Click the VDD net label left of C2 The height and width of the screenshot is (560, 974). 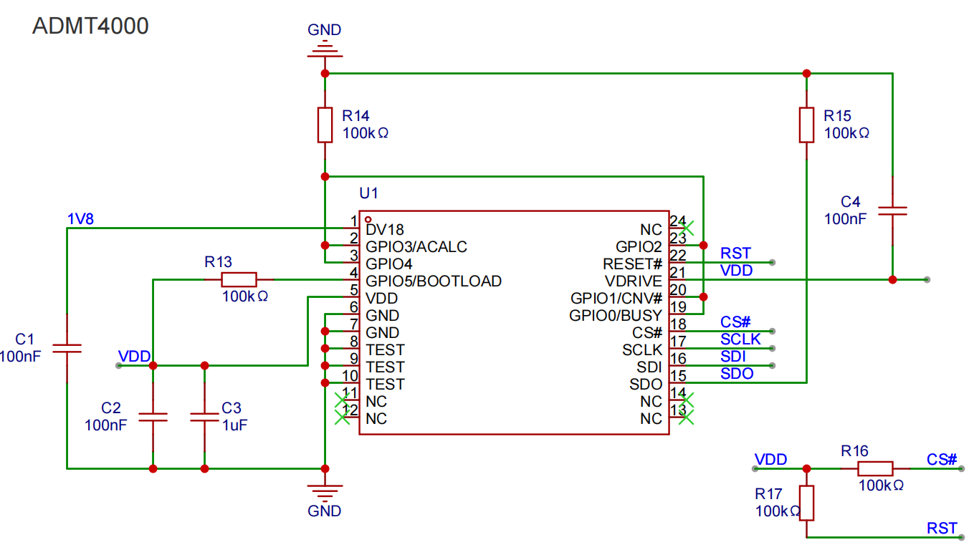click(x=135, y=356)
